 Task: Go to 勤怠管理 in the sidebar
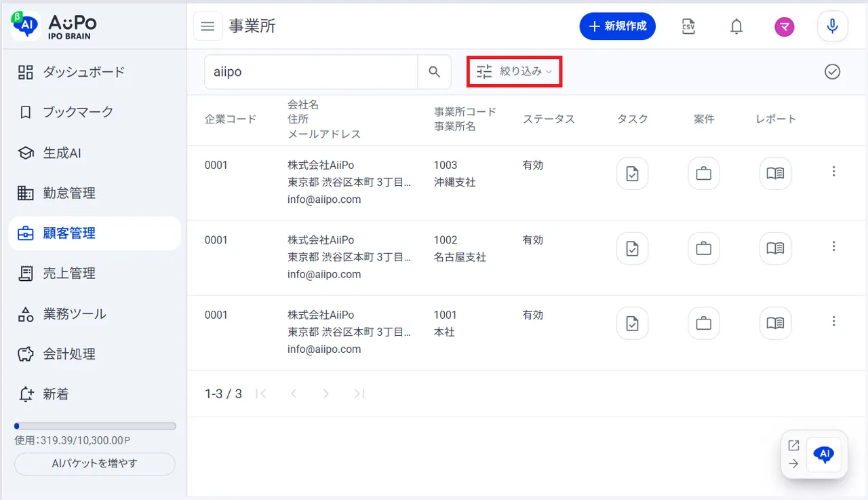pyautogui.click(x=94, y=193)
